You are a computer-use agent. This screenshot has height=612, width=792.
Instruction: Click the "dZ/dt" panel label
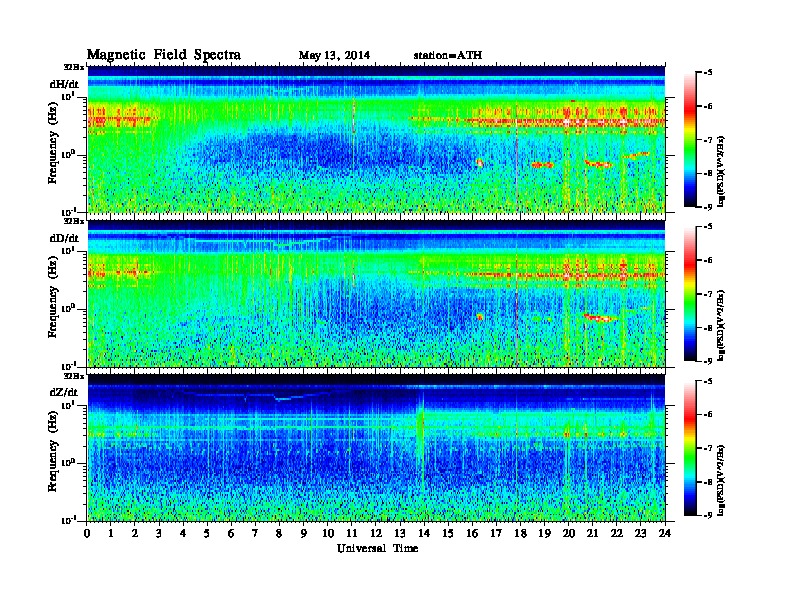(64, 392)
